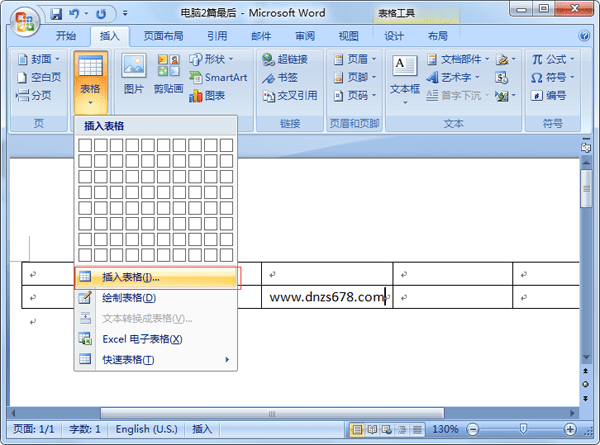600x445 pixels.
Task: Undo the last action
Action: (x=74, y=15)
